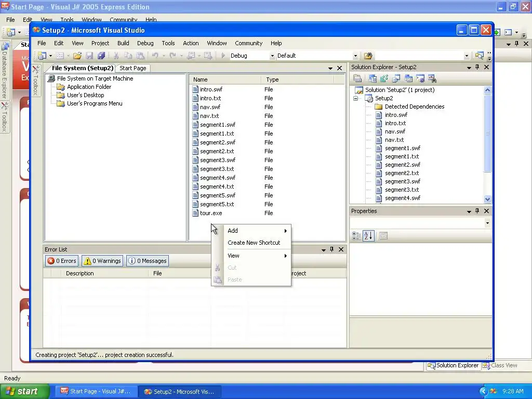Click Solution Explorer scroll down arrow
The image size is (532, 399).
[x=487, y=199]
